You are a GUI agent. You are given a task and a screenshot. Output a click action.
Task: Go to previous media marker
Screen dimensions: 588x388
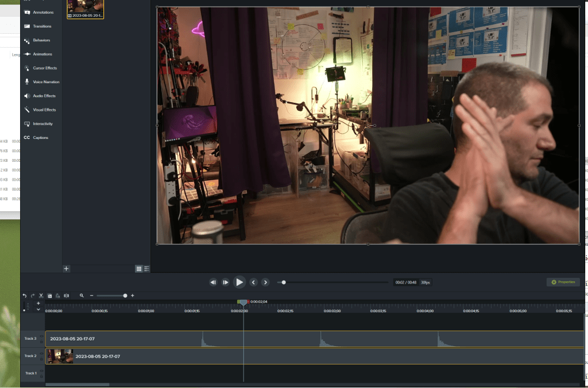click(253, 282)
